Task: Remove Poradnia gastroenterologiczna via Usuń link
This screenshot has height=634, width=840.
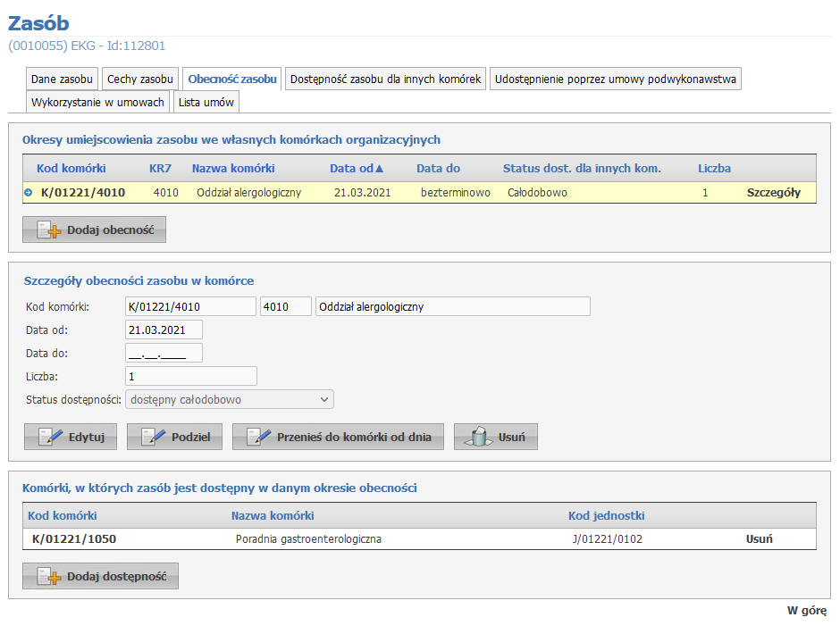Action: 759,538
